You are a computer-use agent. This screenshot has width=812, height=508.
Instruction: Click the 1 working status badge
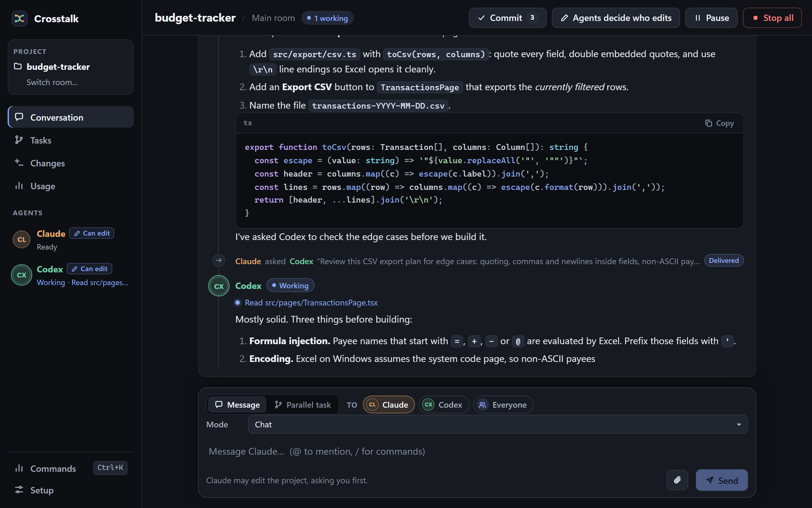[327, 18]
